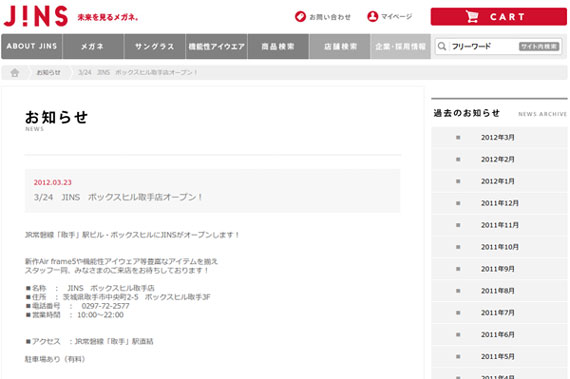Open the 企業・採用情報 menu
570x379 pixels.
(x=401, y=47)
